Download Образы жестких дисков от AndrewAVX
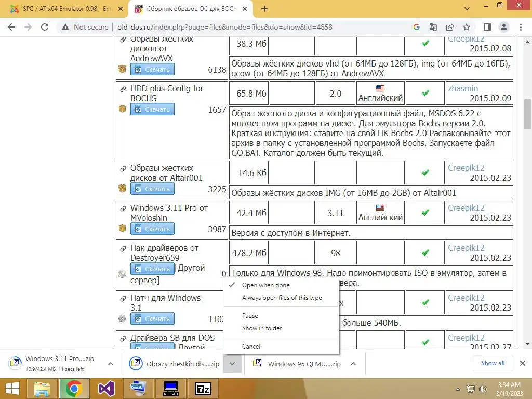The width and height of the screenshot is (532, 399). click(152, 69)
